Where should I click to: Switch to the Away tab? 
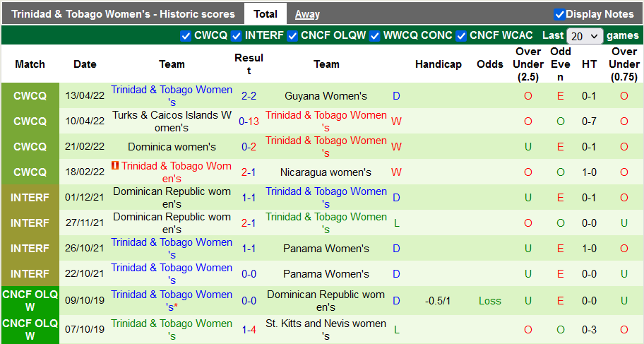[307, 14]
